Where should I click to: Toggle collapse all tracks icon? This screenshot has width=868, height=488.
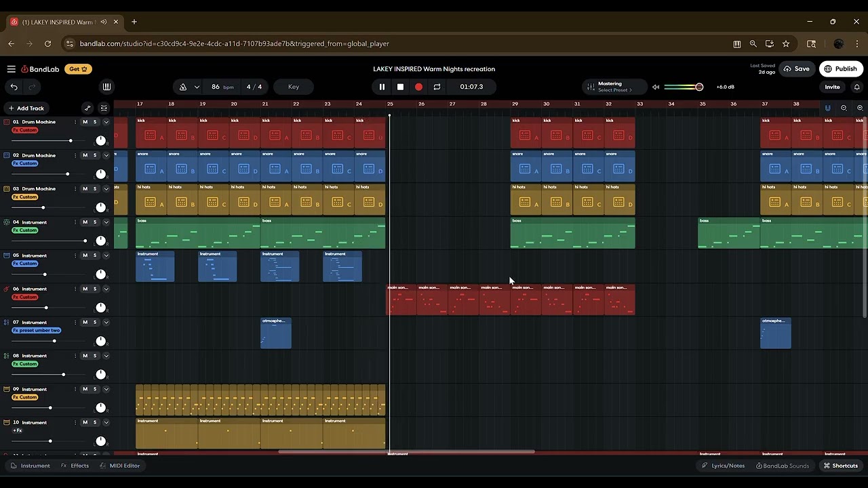pyautogui.click(x=104, y=108)
